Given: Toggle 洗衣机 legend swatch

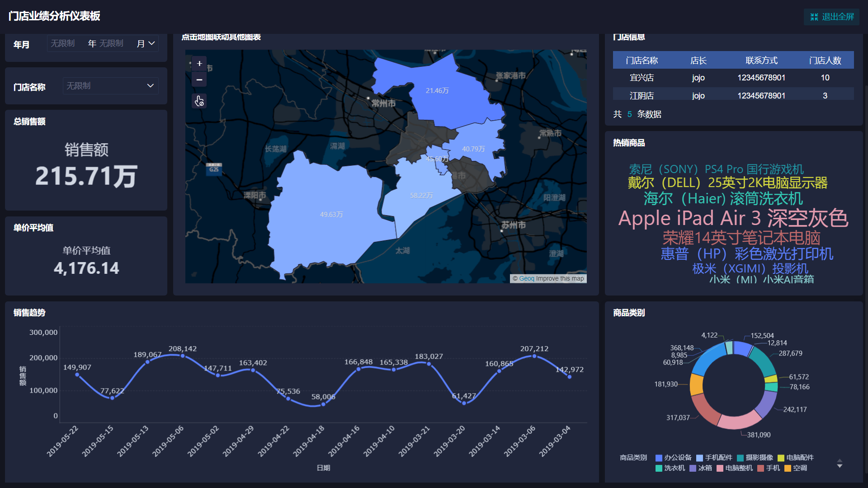Looking at the screenshot, I should tap(659, 469).
